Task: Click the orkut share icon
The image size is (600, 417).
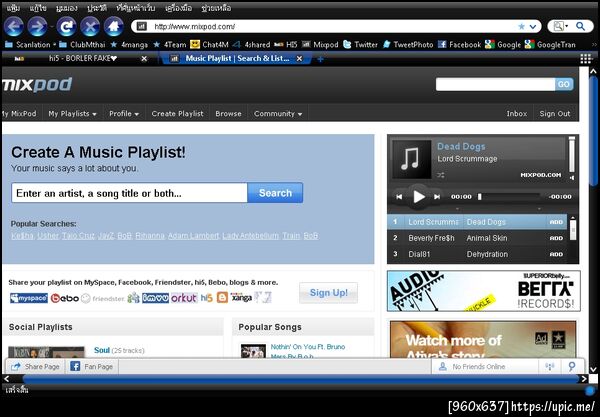Action: pyautogui.click(x=184, y=298)
